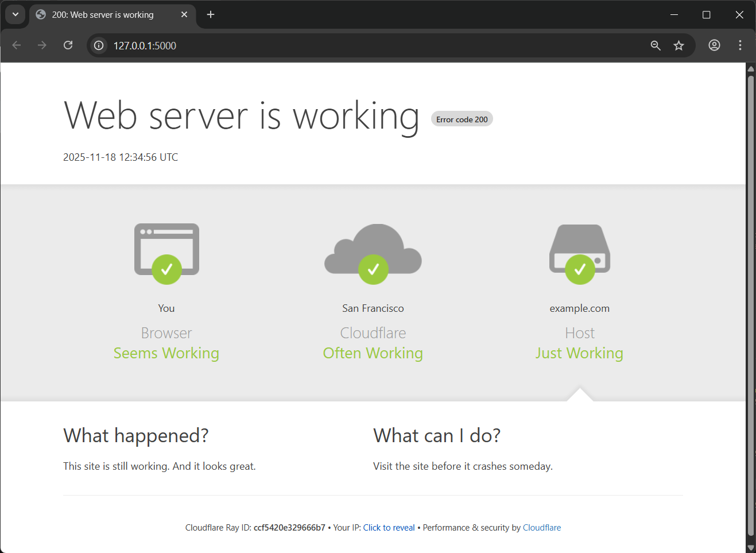This screenshot has height=553, width=756.
Task: Click the Error code 200 badge
Action: pos(462,118)
